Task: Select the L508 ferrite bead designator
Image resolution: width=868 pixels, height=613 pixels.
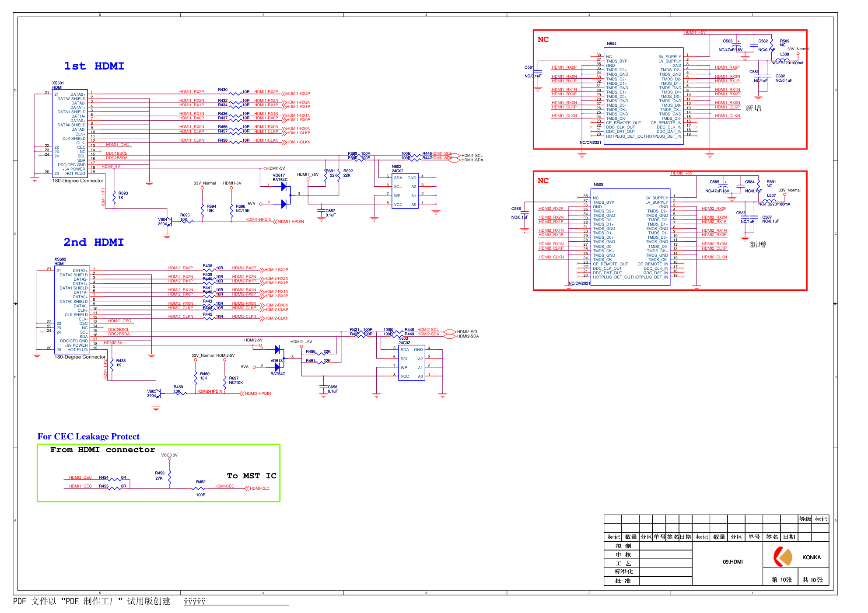Action: (x=785, y=54)
